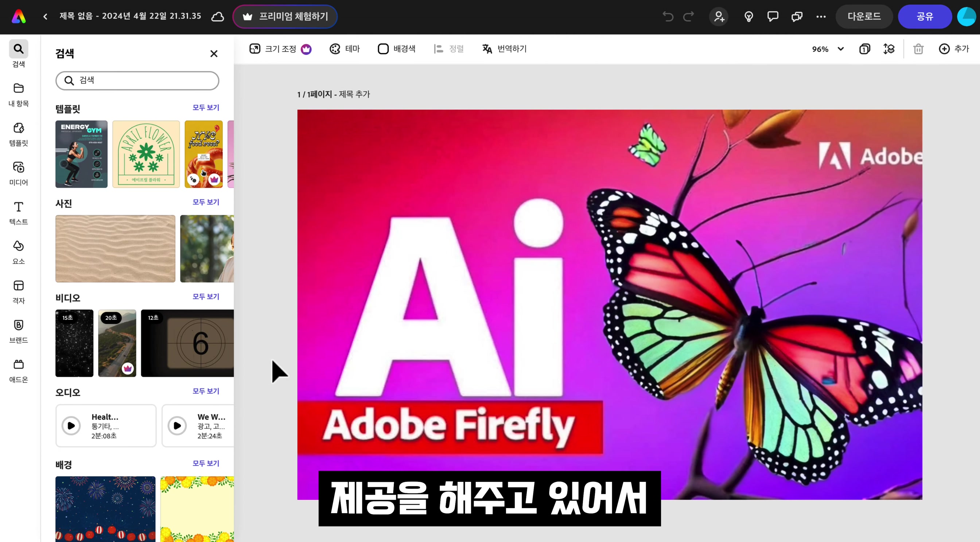This screenshot has width=980, height=542.
Task: Choose the sand texture photo
Action: pyautogui.click(x=115, y=248)
